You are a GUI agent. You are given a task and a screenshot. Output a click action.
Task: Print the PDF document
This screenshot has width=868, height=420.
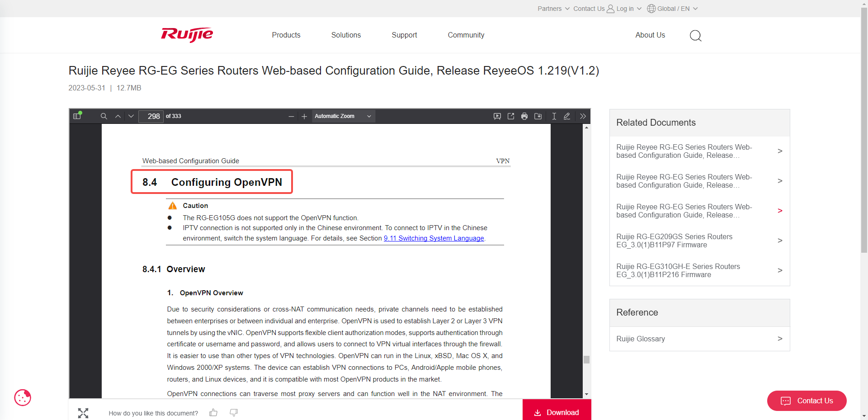pyautogui.click(x=524, y=116)
